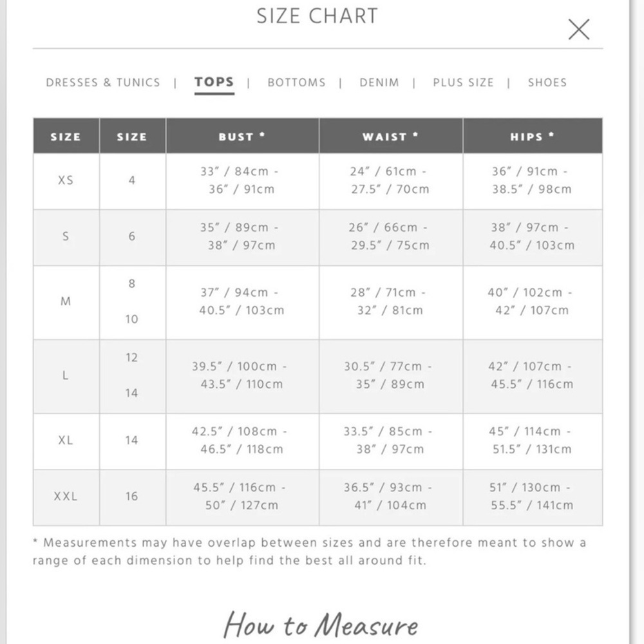Click the XXL hips measurement cell
This screenshot has width=644, height=644.
pyautogui.click(x=533, y=497)
